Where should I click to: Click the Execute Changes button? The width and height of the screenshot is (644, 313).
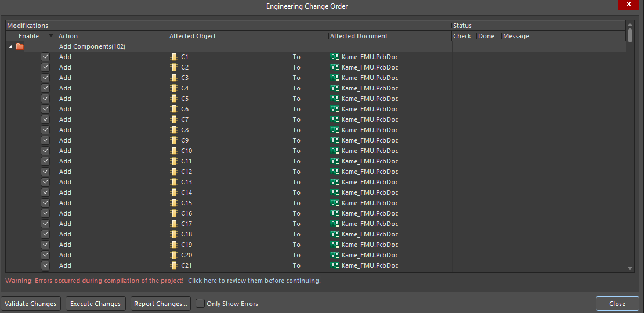[96, 304]
